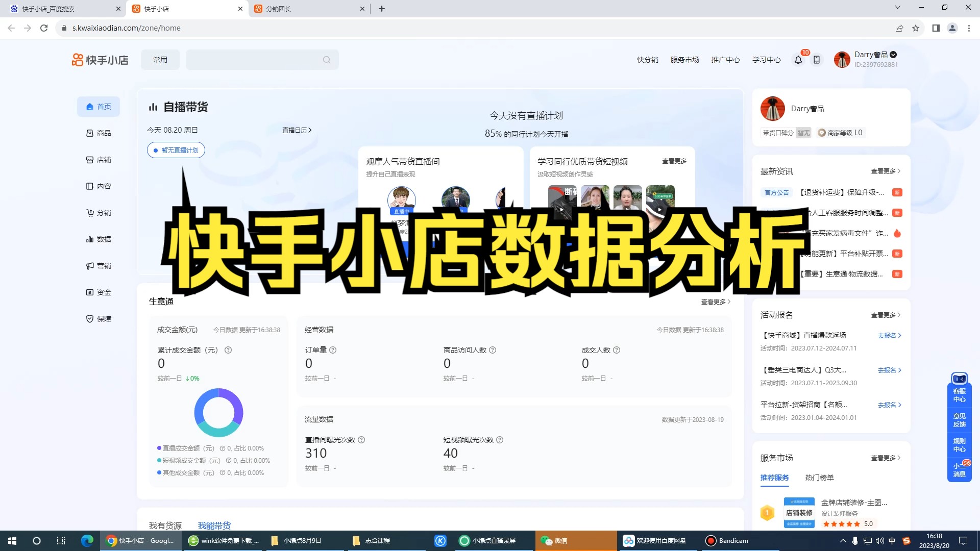Open Microsoft Edge from taskbar
This screenshot has height=551, width=980.
[87, 541]
